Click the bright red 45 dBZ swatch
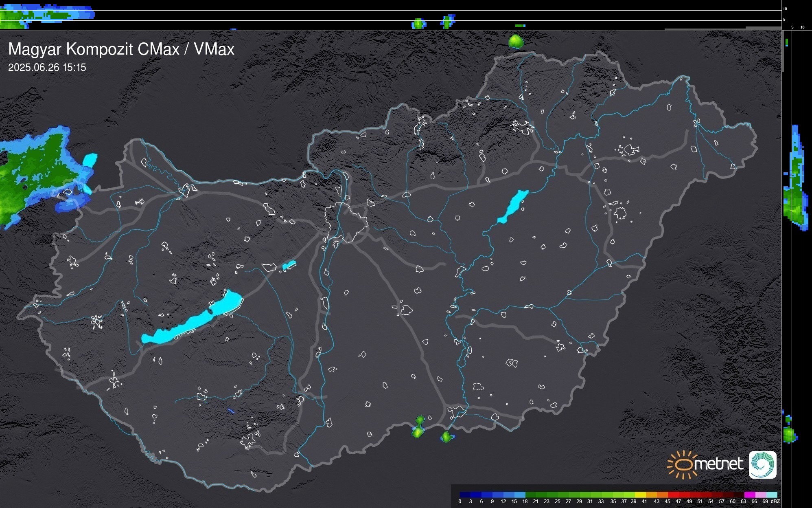This screenshot has width=812, height=508. point(673,495)
